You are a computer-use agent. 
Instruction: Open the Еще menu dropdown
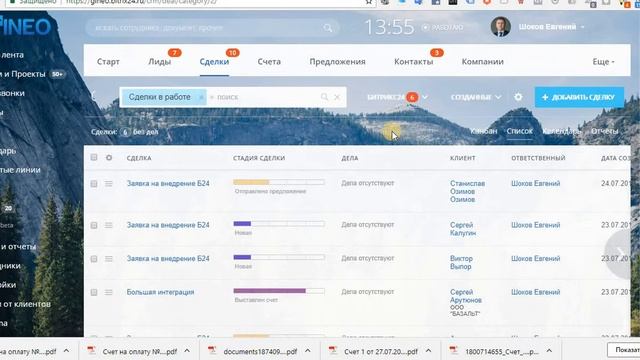(x=603, y=62)
